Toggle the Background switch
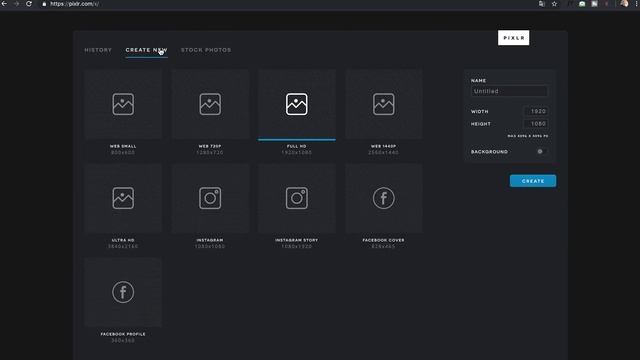Screen dimensions: 640x360 click(x=542, y=151)
